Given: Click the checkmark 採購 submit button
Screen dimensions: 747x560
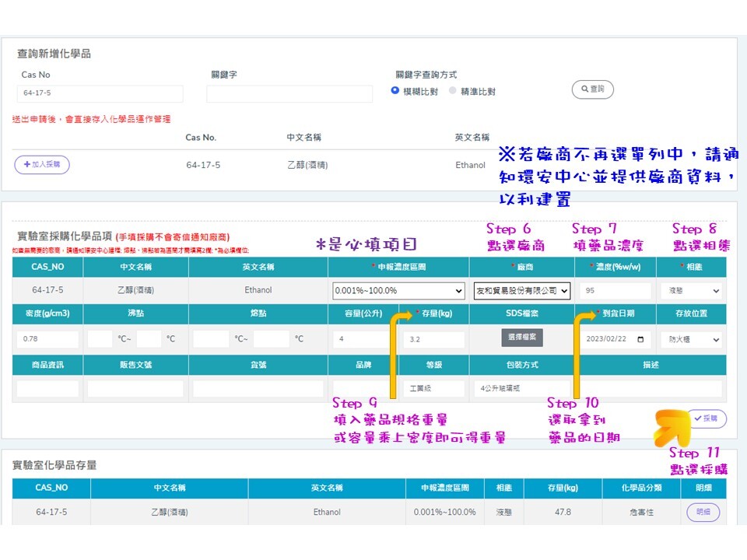Looking at the screenshot, I should point(706,418).
